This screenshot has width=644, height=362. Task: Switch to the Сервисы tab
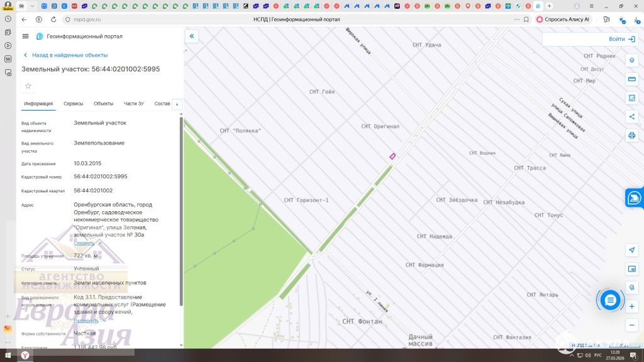74,104
